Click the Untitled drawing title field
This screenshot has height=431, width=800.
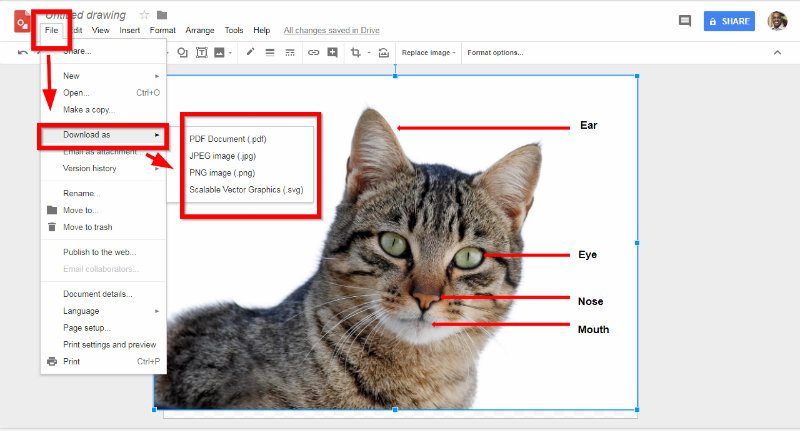(86, 15)
